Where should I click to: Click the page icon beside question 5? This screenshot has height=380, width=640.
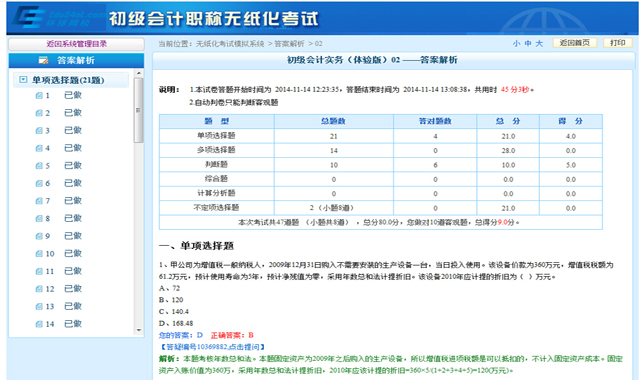39,166
